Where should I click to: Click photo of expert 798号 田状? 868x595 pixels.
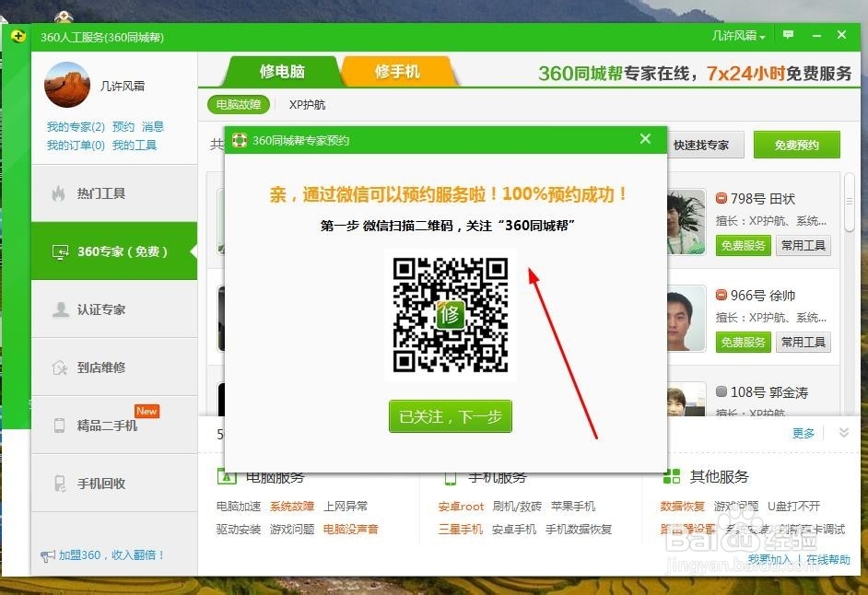(x=686, y=222)
